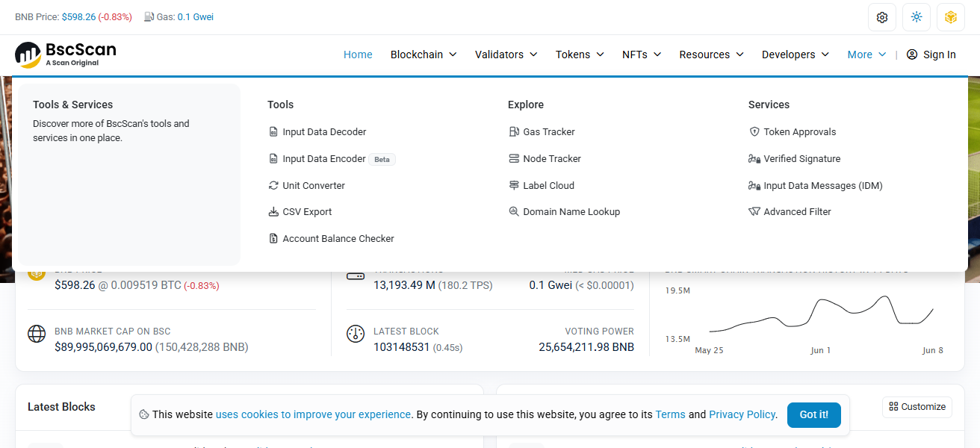Open Domain Name Lookup

click(565, 212)
